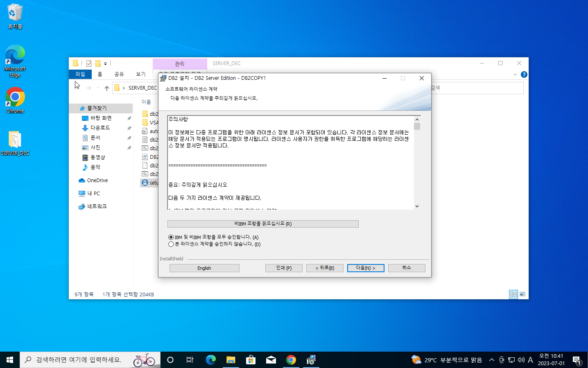Open Task View in taskbar

190,360
